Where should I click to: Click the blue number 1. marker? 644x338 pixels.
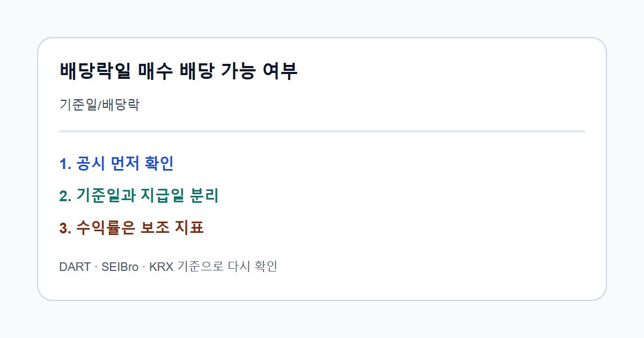point(65,164)
